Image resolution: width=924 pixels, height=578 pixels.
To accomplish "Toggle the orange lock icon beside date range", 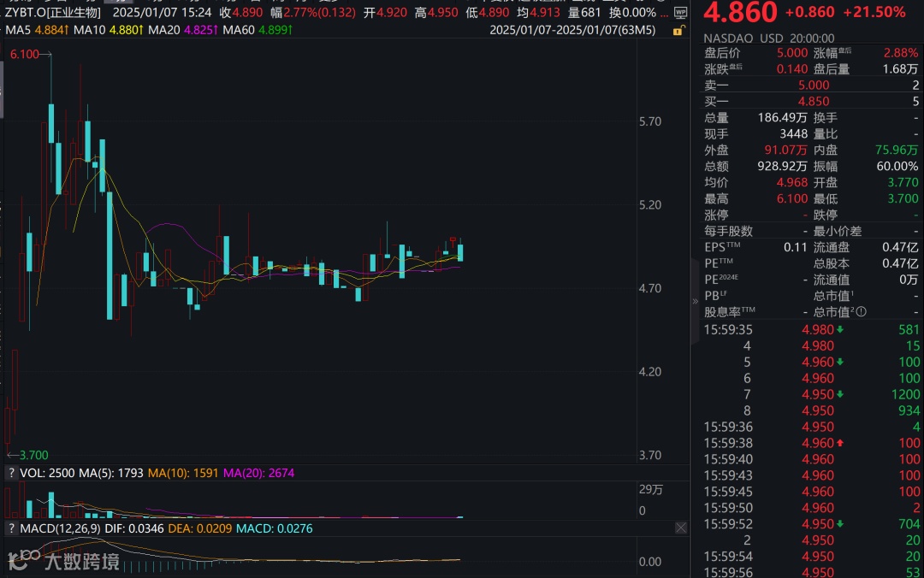I will click(x=678, y=31).
